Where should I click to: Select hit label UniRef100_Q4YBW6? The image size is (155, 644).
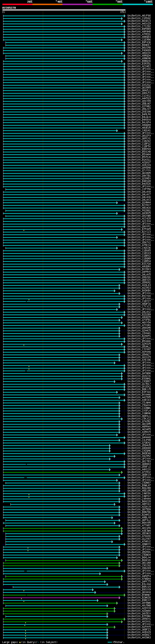coord(139,603)
